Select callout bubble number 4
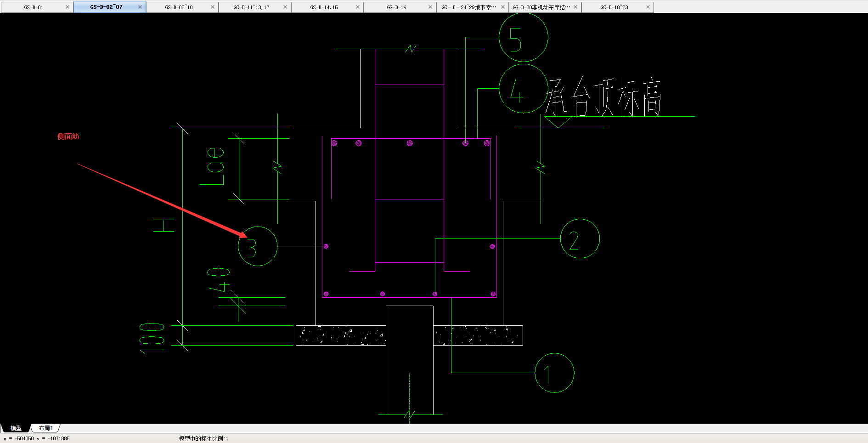 524,89
